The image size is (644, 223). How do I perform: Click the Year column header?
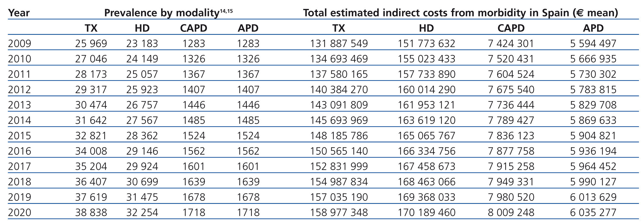[19, 13]
